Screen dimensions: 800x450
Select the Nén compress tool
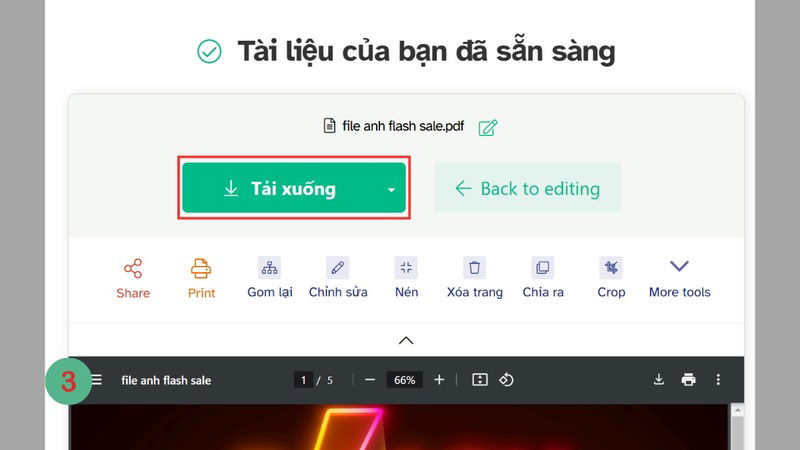coord(406,268)
